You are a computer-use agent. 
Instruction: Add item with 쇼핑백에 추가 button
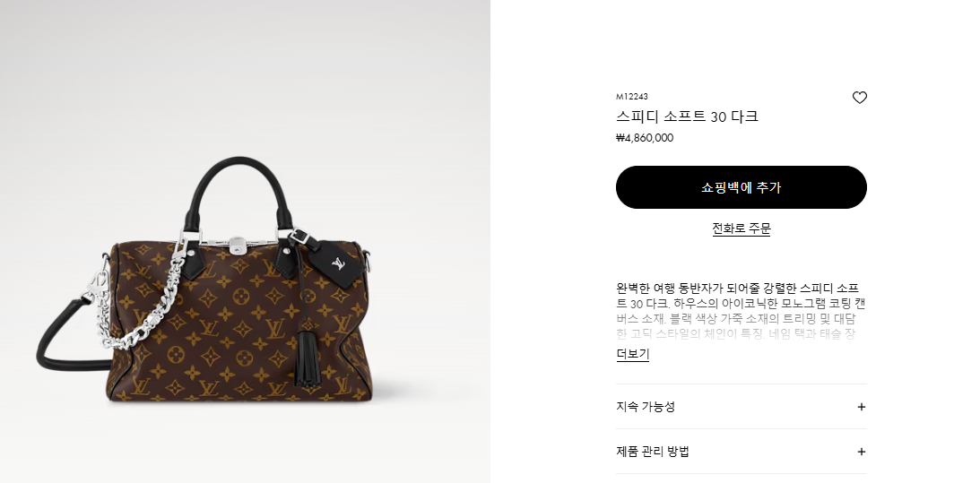[x=742, y=187]
